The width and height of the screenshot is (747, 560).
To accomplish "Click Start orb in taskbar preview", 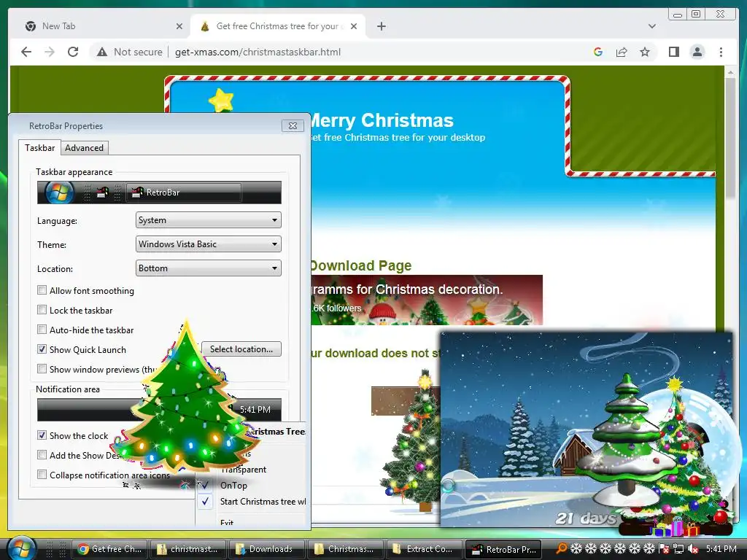I will click(59, 192).
